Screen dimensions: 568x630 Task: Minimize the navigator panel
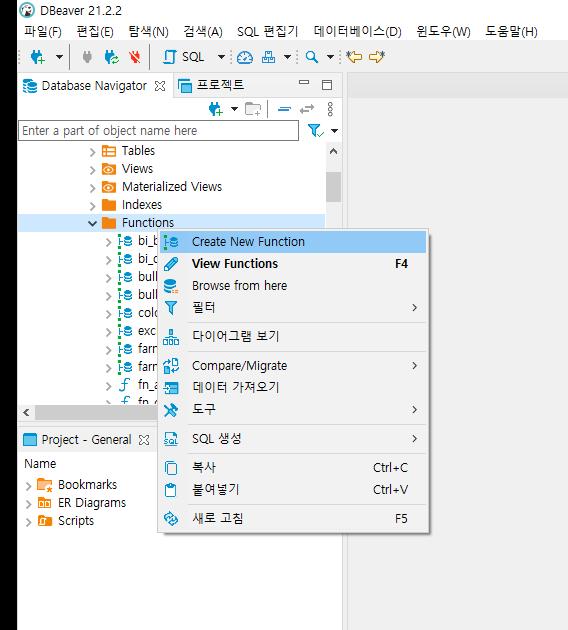(x=304, y=82)
